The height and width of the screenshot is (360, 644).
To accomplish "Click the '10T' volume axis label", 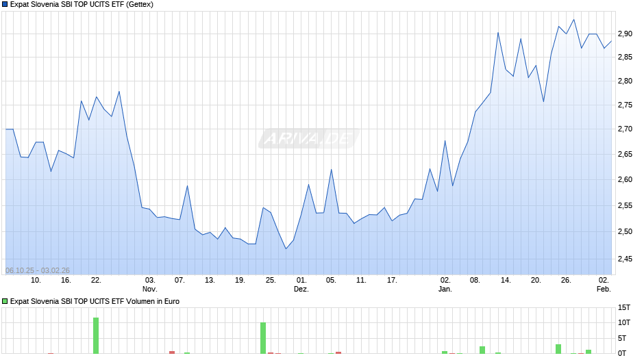I will 624,322.
